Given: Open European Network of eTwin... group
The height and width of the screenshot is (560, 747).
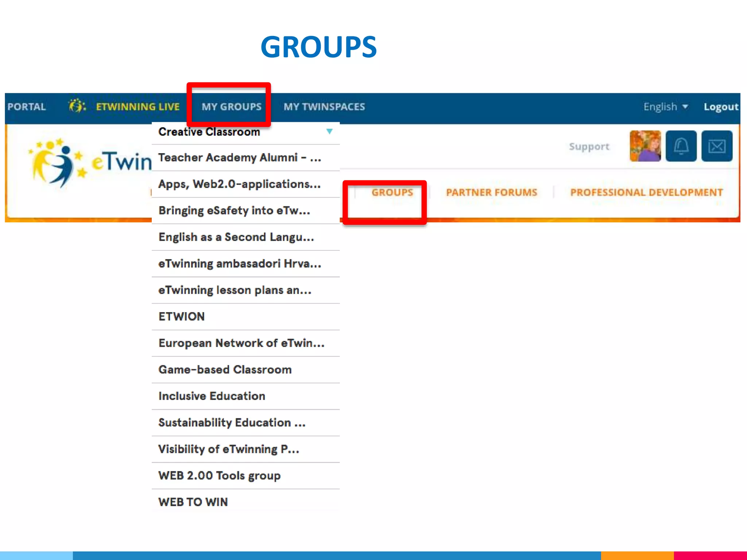Looking at the screenshot, I should [x=245, y=343].
